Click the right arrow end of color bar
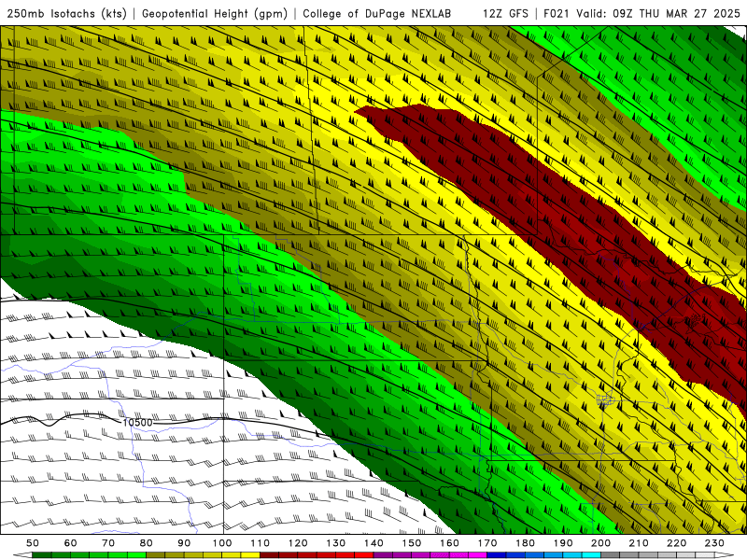 (725, 555)
